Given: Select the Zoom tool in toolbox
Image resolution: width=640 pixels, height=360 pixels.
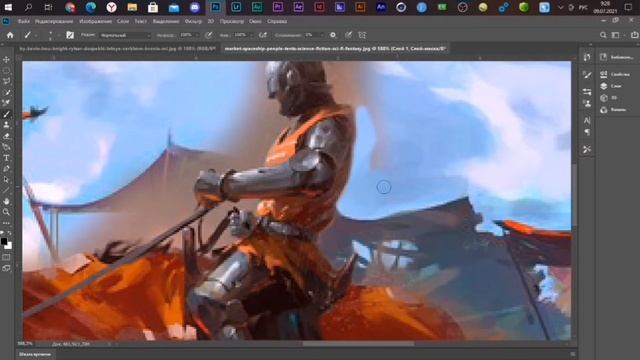Looking at the screenshot, I should pyautogui.click(x=6, y=212).
